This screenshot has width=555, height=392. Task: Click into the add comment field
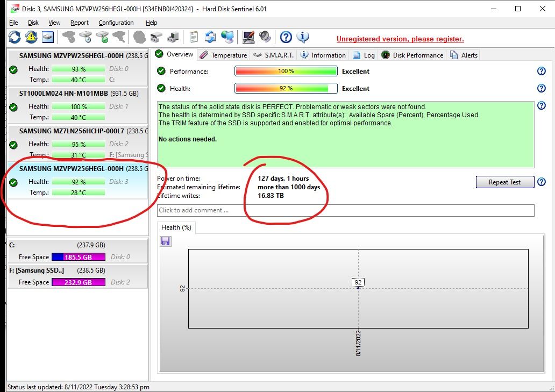point(345,210)
